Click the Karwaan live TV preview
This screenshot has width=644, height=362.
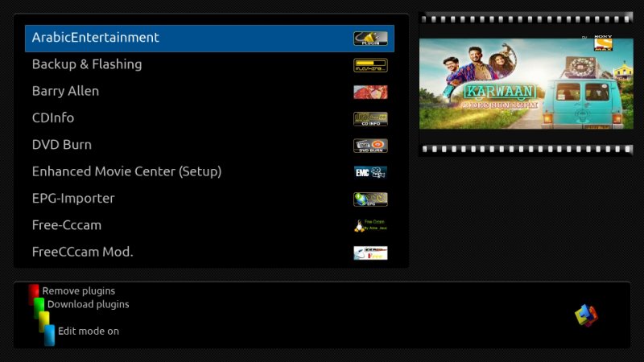pyautogui.click(x=526, y=84)
